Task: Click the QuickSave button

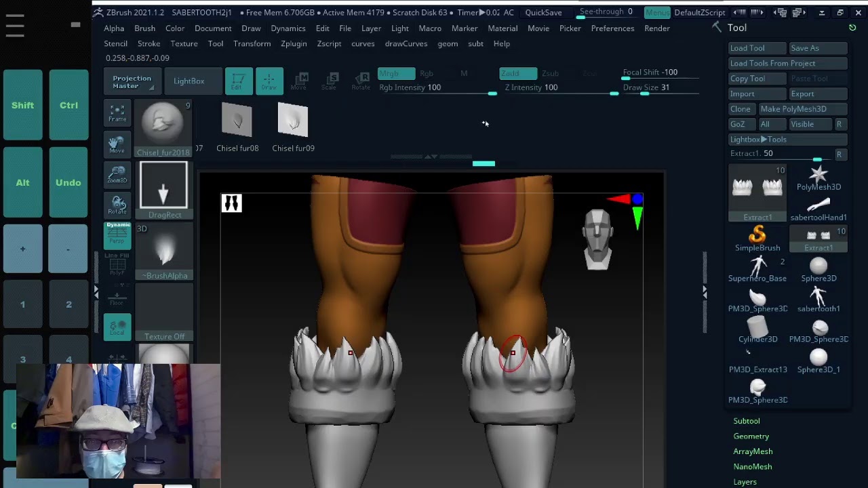Action: (543, 12)
